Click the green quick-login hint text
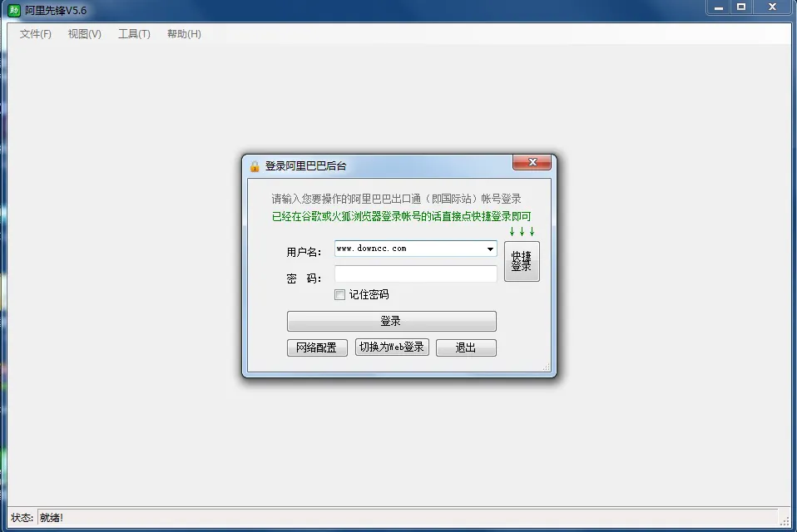 401,217
